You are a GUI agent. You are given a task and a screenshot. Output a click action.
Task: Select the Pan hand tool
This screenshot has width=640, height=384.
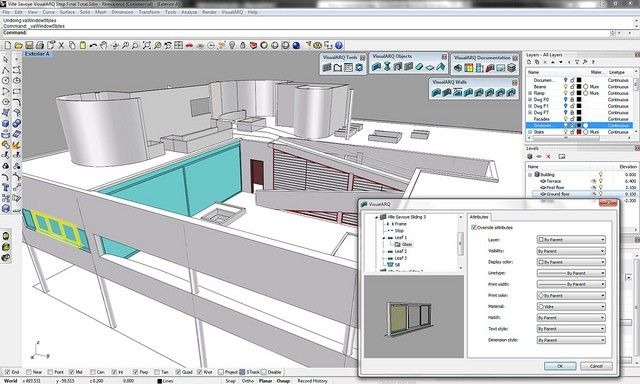point(104,45)
